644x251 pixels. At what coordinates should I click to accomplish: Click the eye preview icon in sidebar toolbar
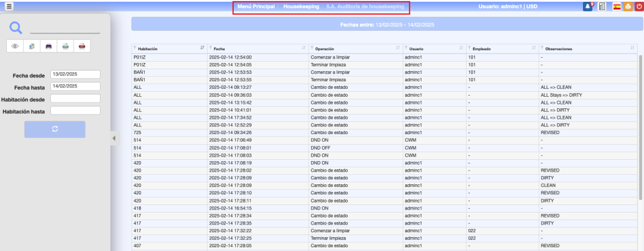click(x=15, y=46)
